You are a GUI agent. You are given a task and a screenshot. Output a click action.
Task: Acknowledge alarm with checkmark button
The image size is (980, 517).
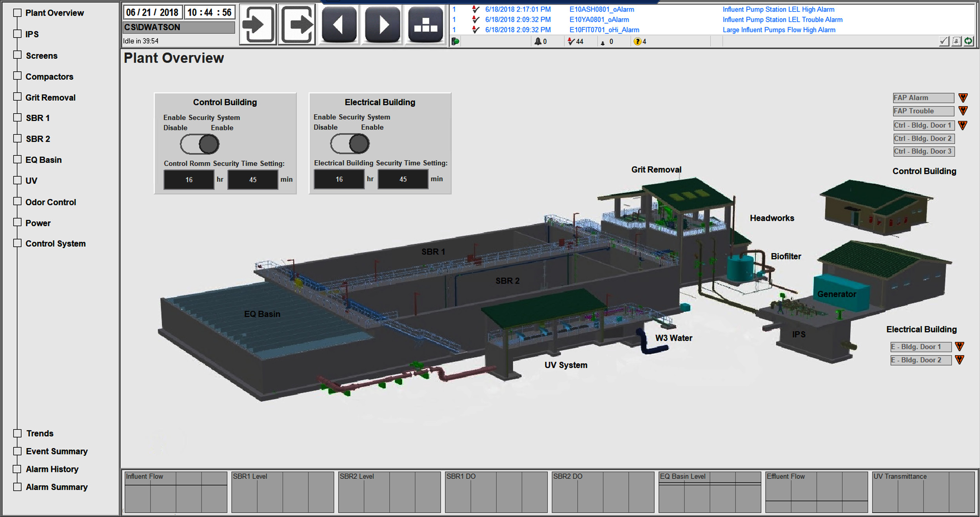(944, 41)
